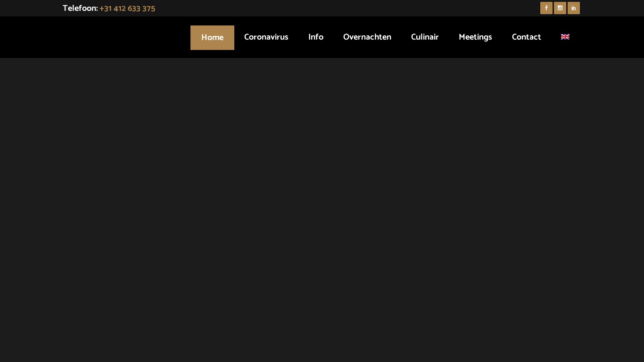This screenshot has height=362, width=644.
Task: Select the English language flag
Action: click(565, 37)
